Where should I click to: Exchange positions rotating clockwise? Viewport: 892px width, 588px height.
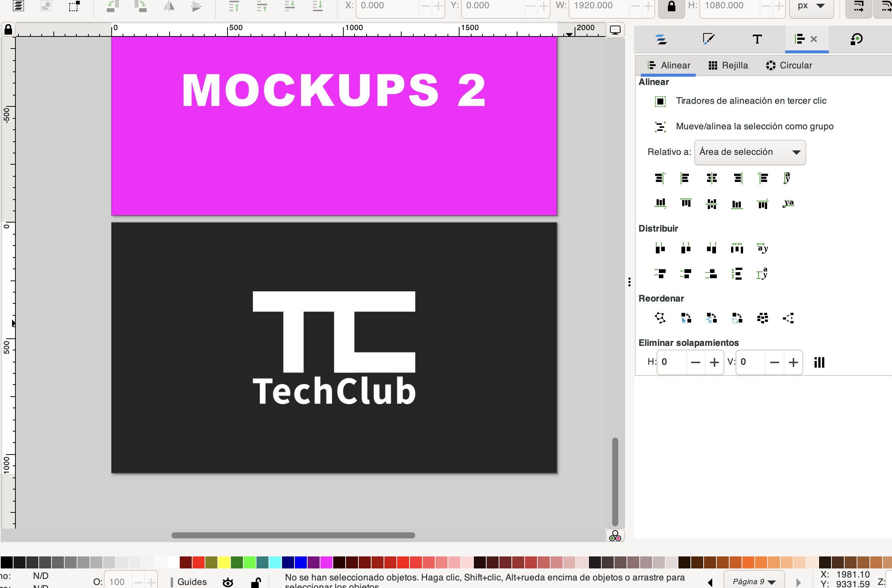(737, 318)
